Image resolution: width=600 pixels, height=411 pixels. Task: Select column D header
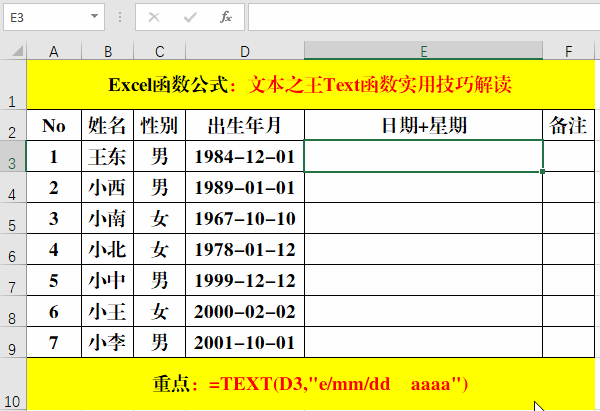pyautogui.click(x=245, y=51)
